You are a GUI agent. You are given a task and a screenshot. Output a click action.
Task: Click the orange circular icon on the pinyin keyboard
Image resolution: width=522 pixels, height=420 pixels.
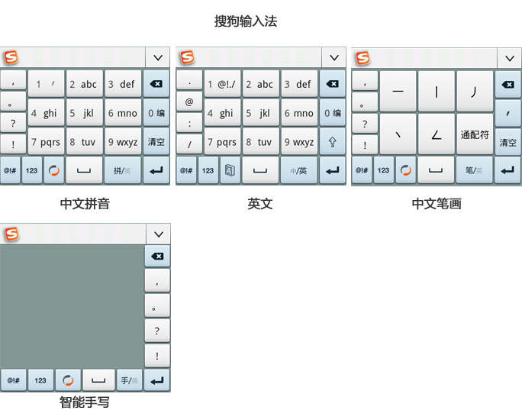[53, 170]
